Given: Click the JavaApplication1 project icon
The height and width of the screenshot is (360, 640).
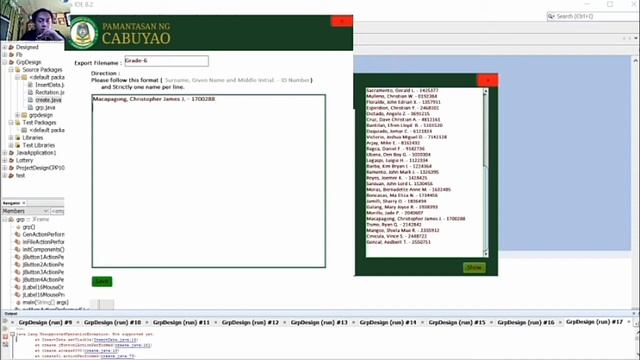Looking at the screenshot, I should coord(11,153).
